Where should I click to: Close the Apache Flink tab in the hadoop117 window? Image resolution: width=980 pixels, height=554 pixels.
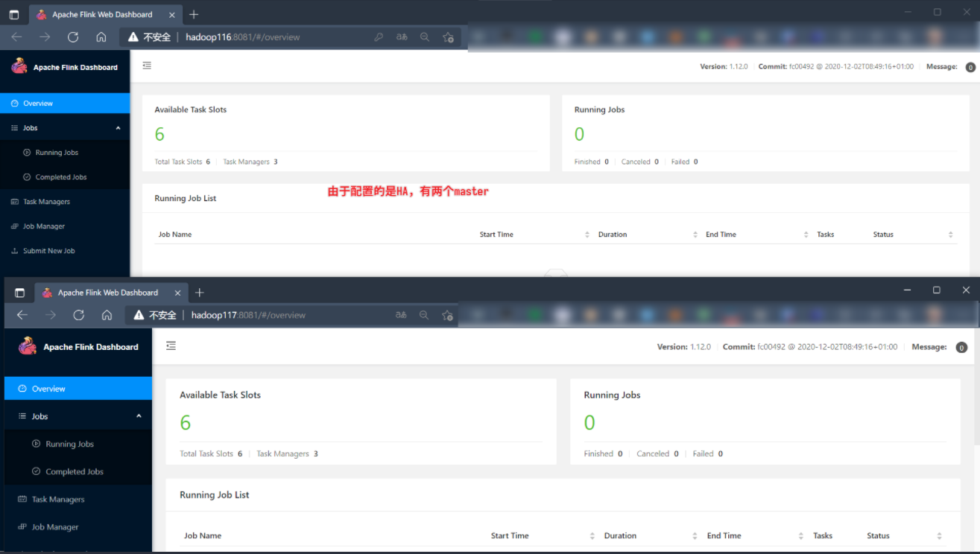pos(177,293)
